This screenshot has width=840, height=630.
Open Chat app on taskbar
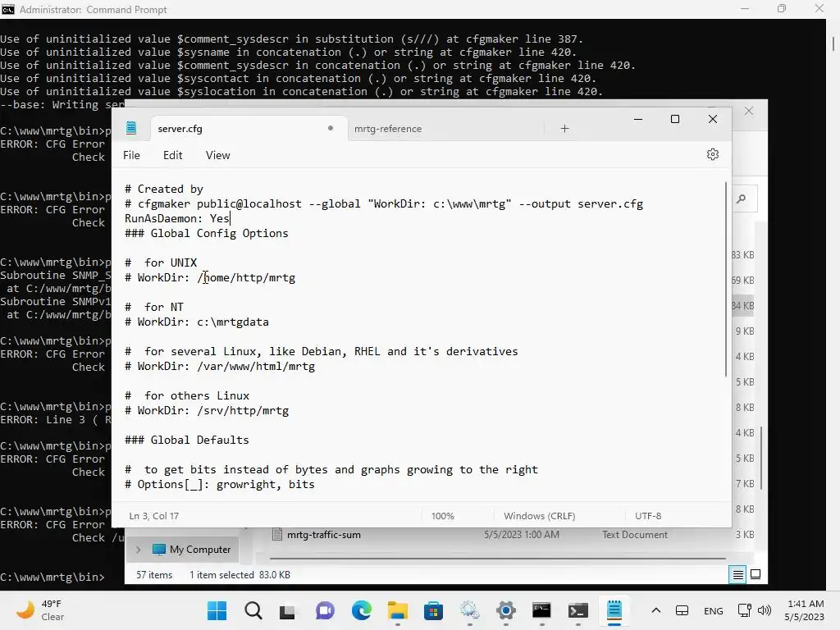pos(325,610)
